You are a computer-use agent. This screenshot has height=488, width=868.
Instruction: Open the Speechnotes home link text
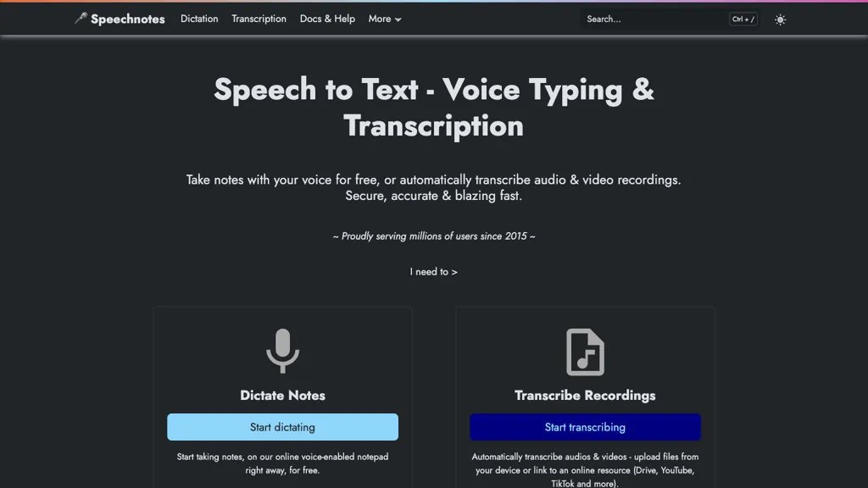click(x=128, y=19)
